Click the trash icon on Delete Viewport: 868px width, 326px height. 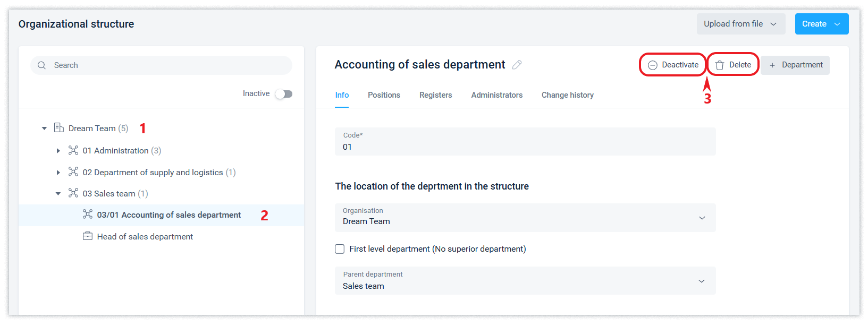click(x=720, y=65)
